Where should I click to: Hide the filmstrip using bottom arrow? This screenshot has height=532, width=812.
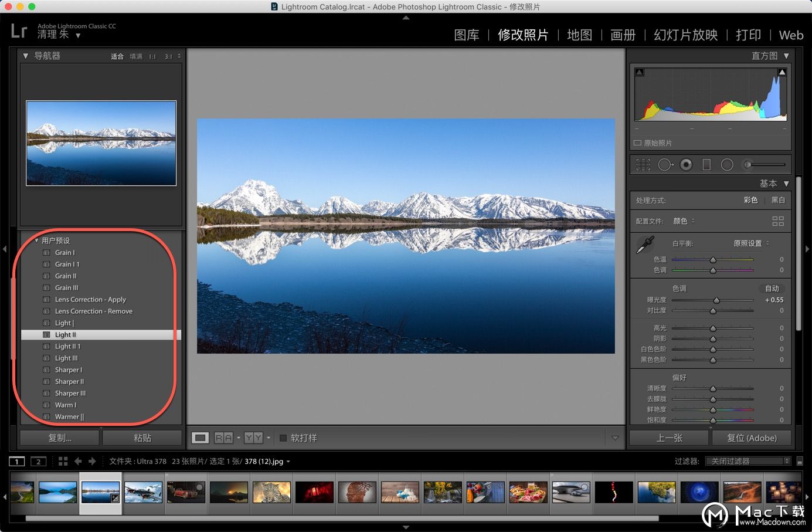pos(406,527)
